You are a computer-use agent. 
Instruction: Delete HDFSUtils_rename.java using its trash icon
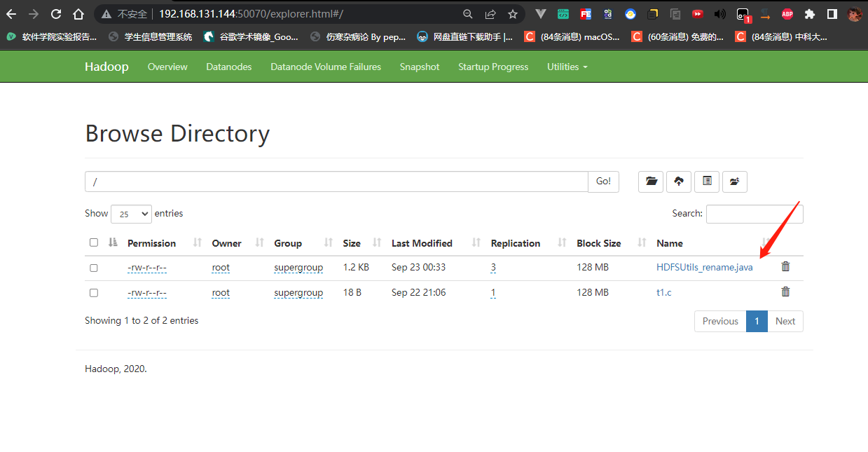coord(785,267)
